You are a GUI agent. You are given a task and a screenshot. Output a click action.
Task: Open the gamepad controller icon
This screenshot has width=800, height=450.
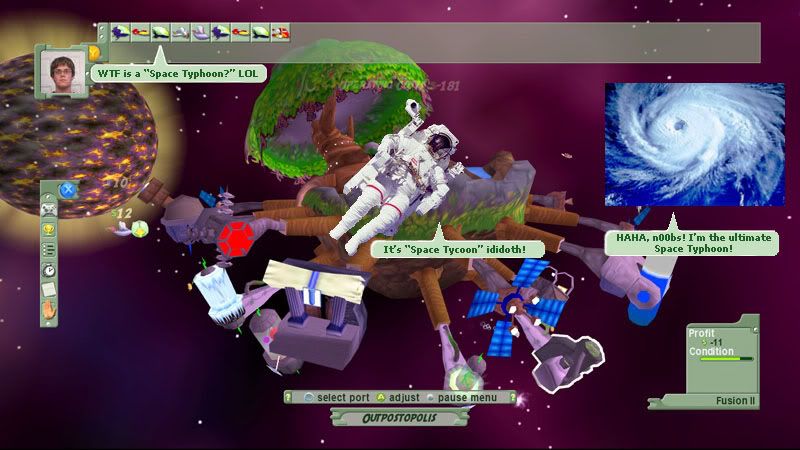point(48,209)
